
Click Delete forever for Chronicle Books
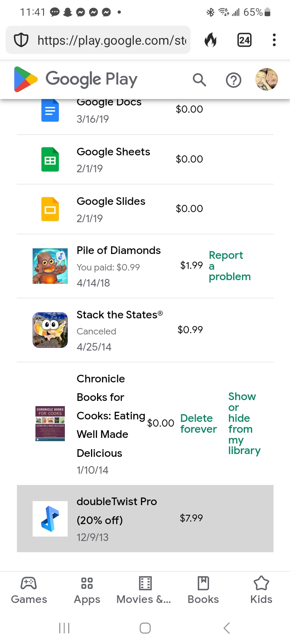[198, 423]
